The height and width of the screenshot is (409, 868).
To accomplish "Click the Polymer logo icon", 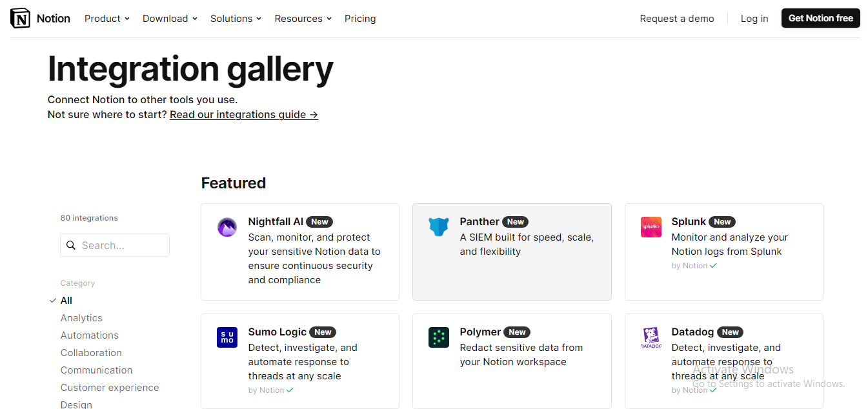I will [439, 337].
